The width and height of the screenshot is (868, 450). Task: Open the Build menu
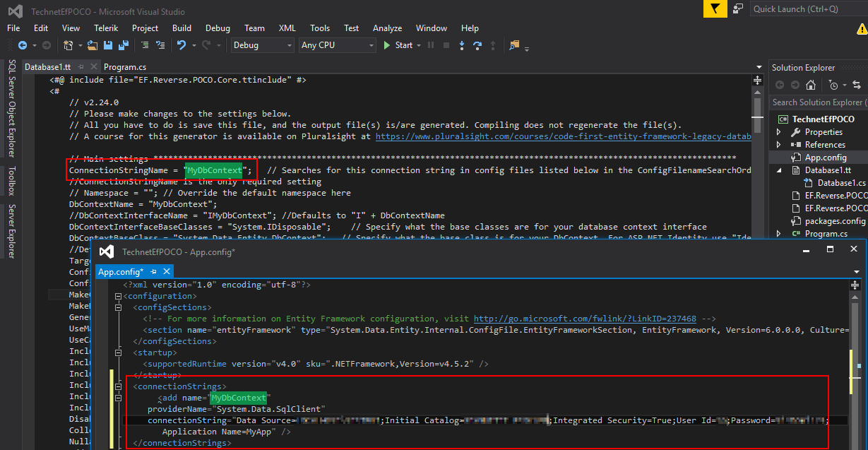pyautogui.click(x=182, y=28)
